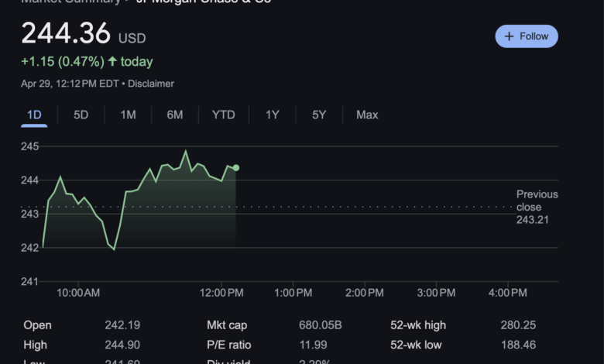604x364 pixels.
Task: Click the 12:00 PM axis label
Action: (221, 293)
